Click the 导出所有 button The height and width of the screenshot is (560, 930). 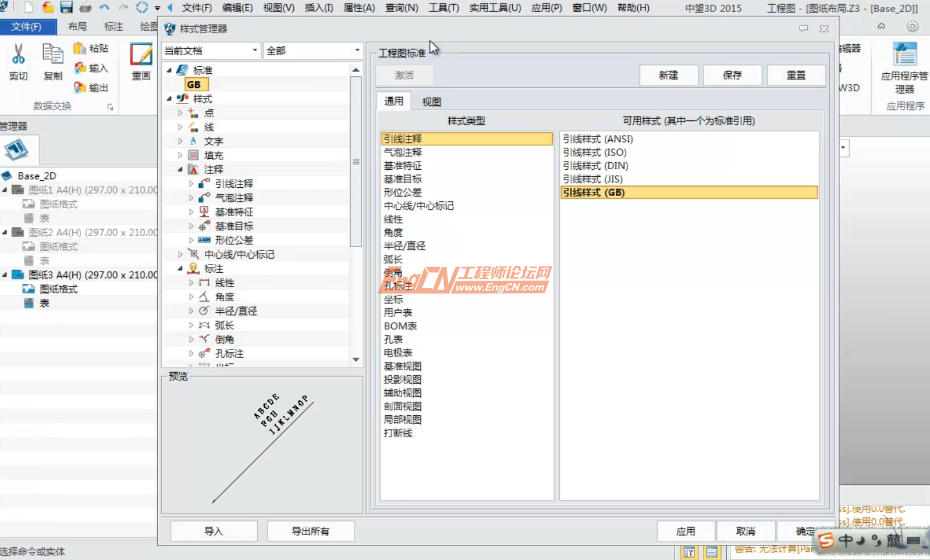point(310,531)
